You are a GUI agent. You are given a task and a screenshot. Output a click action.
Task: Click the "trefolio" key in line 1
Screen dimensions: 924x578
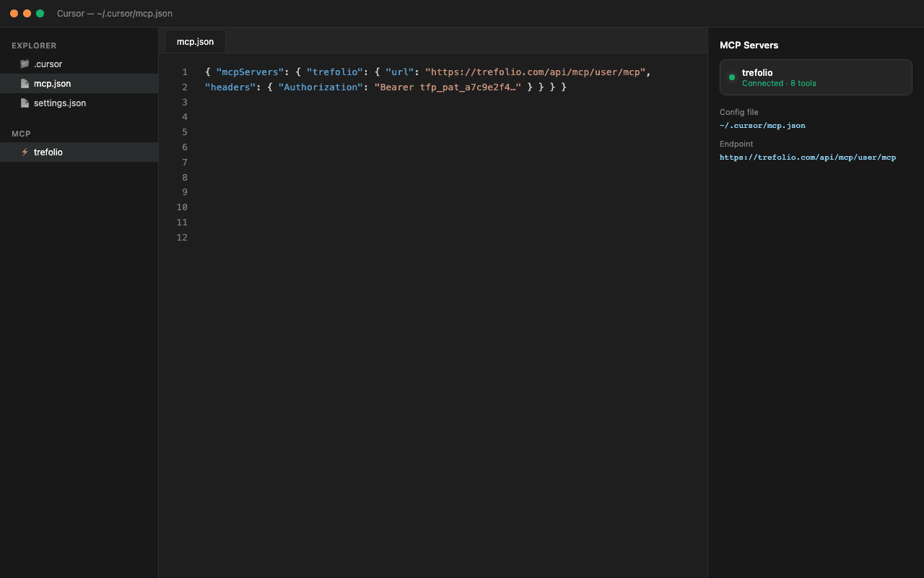coord(334,72)
